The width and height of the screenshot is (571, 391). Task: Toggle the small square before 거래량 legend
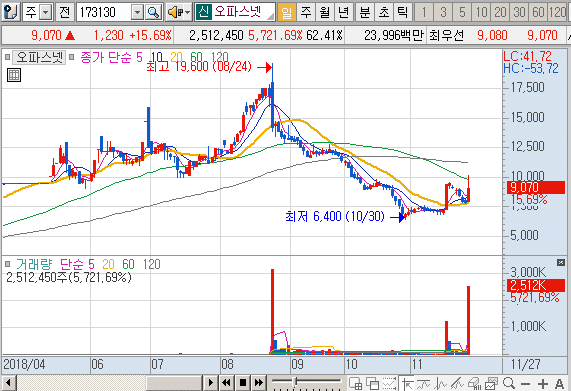(7, 264)
